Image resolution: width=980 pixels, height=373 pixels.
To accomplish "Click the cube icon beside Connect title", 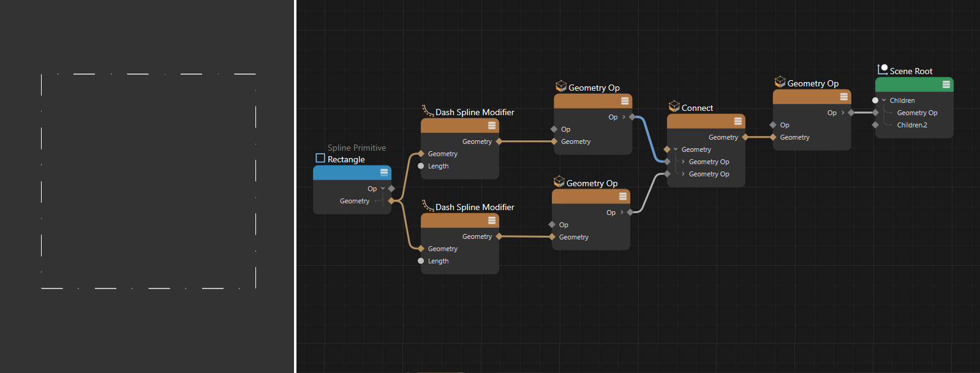I will 674,107.
